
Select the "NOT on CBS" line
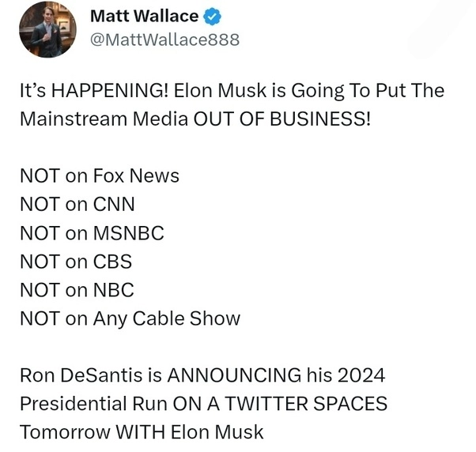pos(76,261)
